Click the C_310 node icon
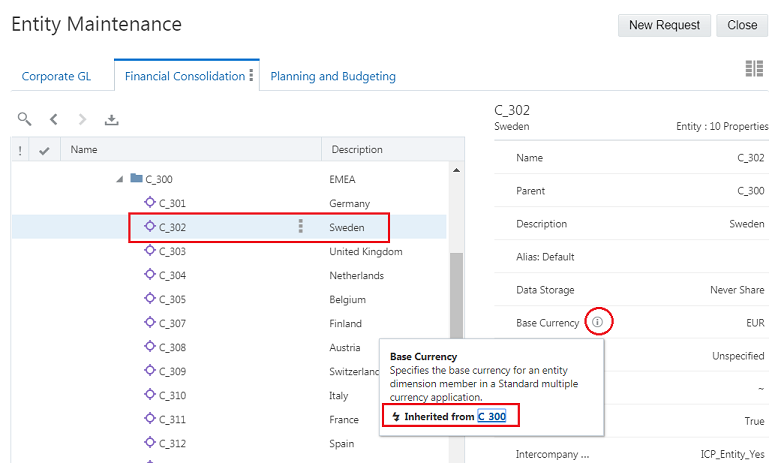The width and height of the screenshot is (775, 463). 150,394
